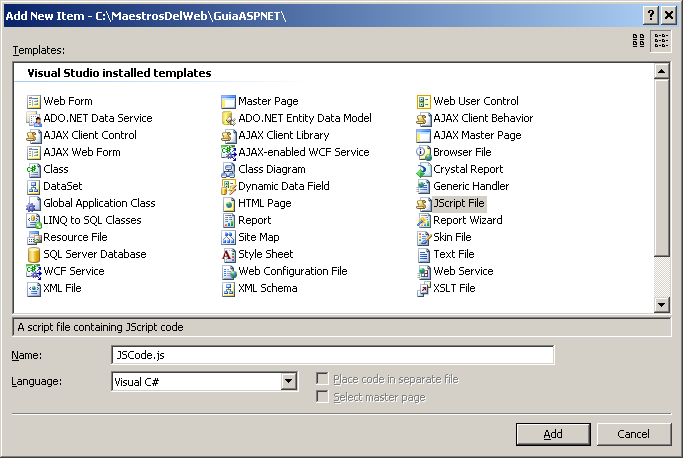This screenshot has height=458, width=683.
Task: Select the SQL Server Database icon
Action: coord(34,254)
